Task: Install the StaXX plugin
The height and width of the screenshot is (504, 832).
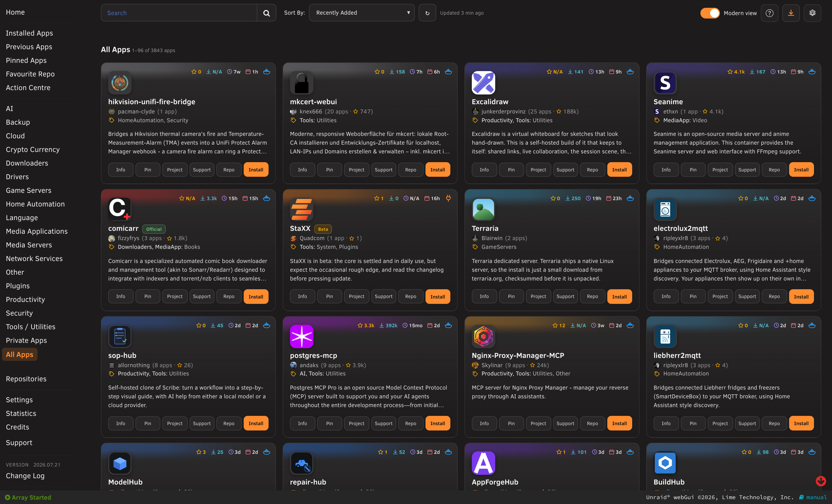Action: point(438,297)
